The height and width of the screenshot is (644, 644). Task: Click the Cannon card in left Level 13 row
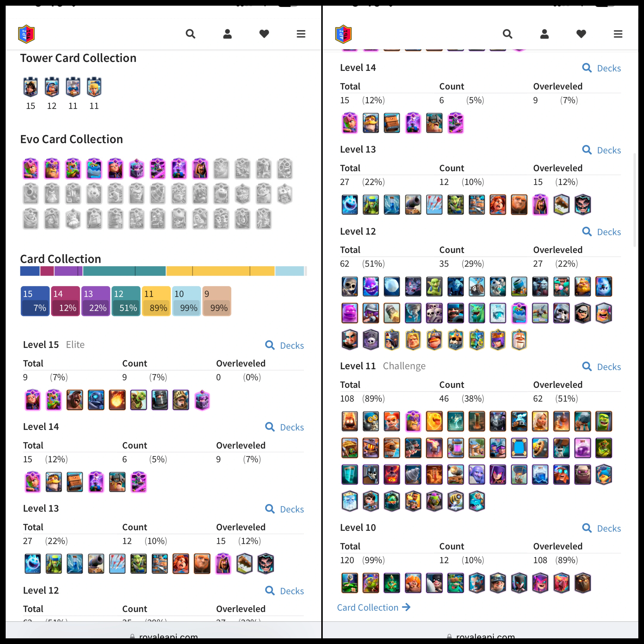(96, 564)
